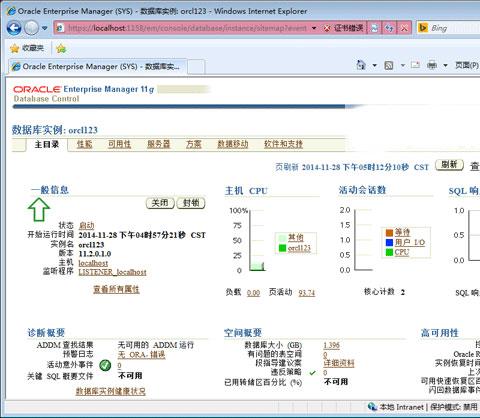Select the 主目录 tab

coord(47,144)
